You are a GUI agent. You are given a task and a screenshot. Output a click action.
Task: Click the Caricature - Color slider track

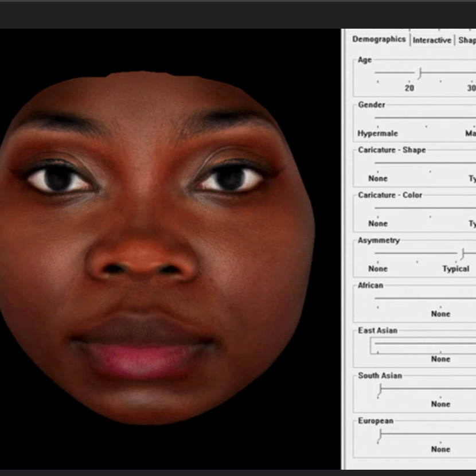pyautogui.click(x=426, y=208)
